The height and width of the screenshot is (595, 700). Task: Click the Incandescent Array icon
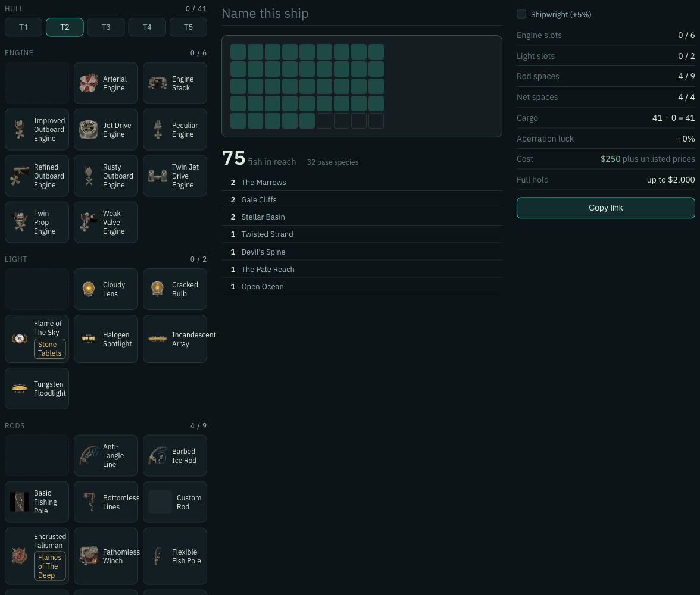[158, 339]
